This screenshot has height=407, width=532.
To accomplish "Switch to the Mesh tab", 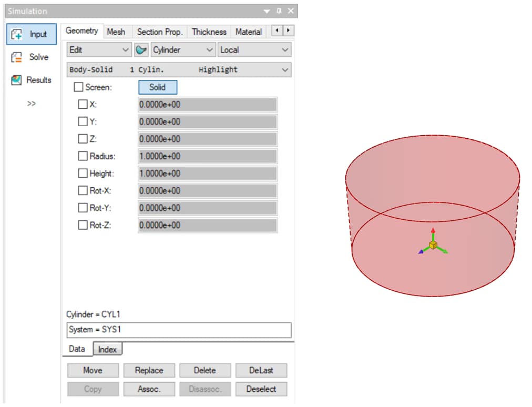I will [116, 32].
